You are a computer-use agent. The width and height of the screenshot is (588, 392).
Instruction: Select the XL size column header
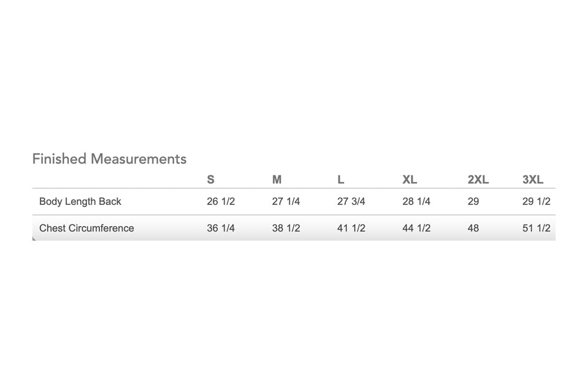pyautogui.click(x=409, y=180)
